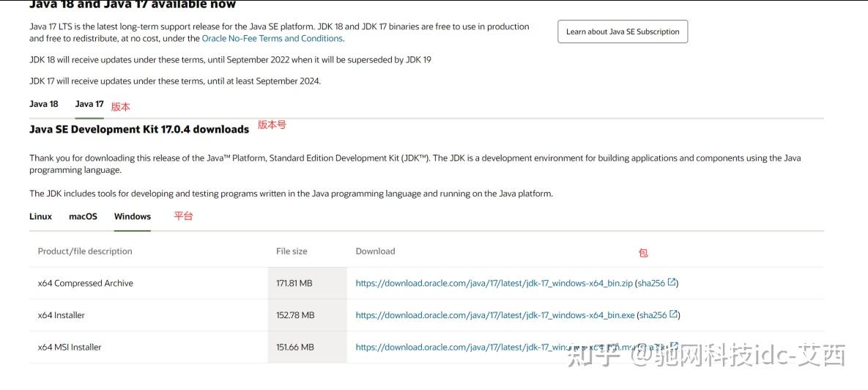The height and width of the screenshot is (390, 868).
Task: Select the Java 17 tab
Action: (x=89, y=103)
